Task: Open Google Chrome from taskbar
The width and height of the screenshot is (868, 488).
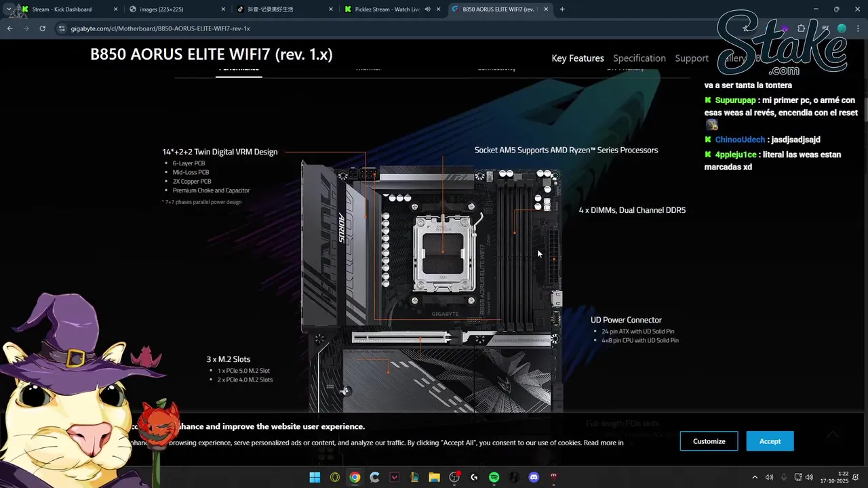Action: click(355, 477)
